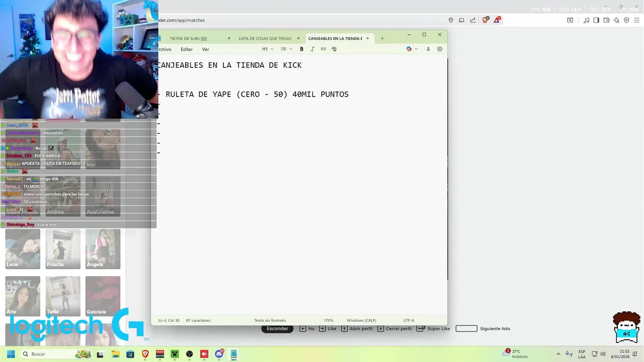Screen dimensions: 644x362
Task: Click the taskbar Buscar search box
Action: point(56,354)
